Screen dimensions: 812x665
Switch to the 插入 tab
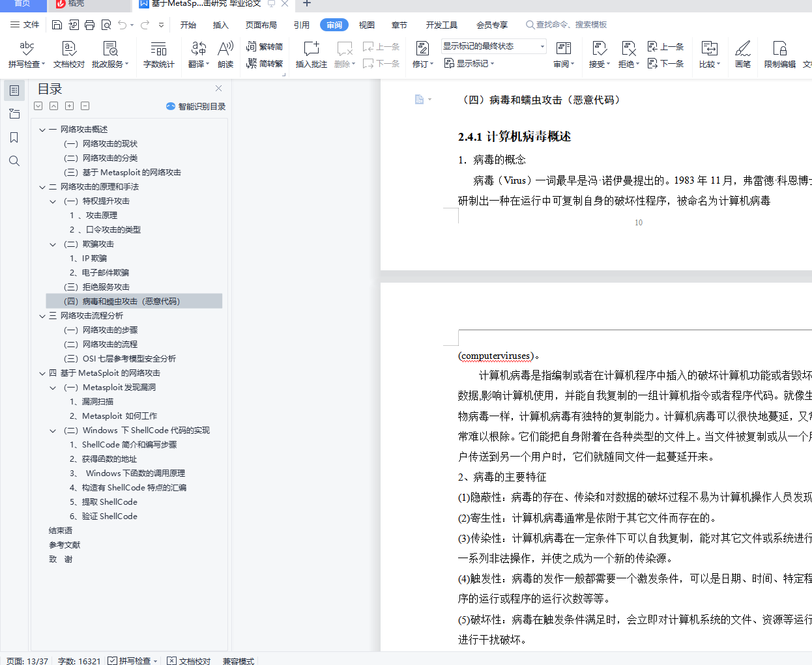click(x=221, y=25)
